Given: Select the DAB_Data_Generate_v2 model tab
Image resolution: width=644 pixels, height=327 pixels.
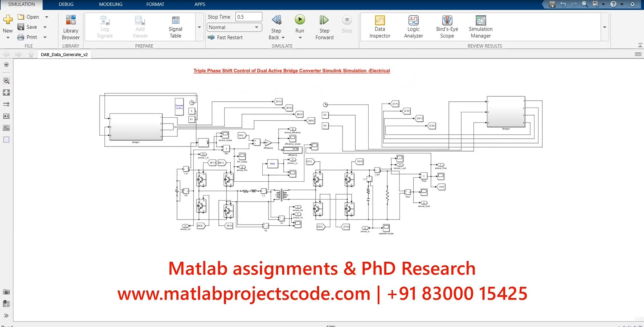Looking at the screenshot, I should pyautogui.click(x=64, y=54).
